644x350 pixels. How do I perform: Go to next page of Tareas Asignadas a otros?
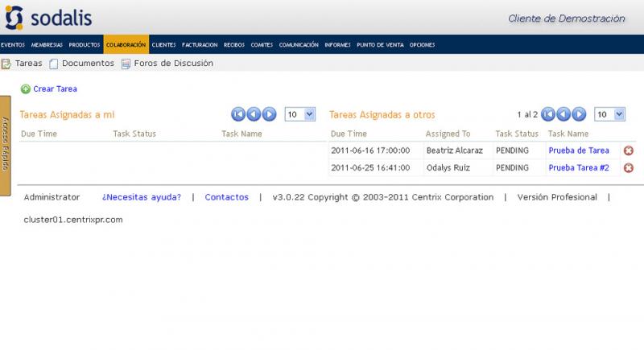579,114
